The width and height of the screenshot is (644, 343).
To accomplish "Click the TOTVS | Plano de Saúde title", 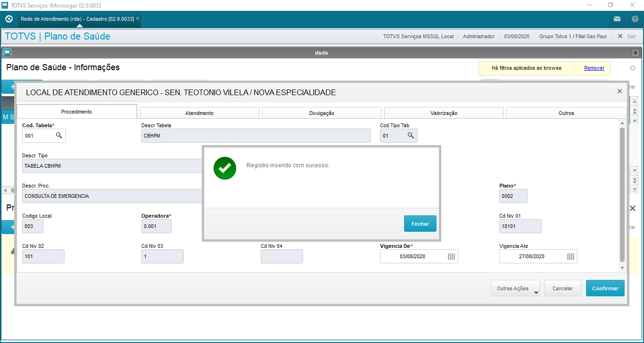I will [58, 36].
